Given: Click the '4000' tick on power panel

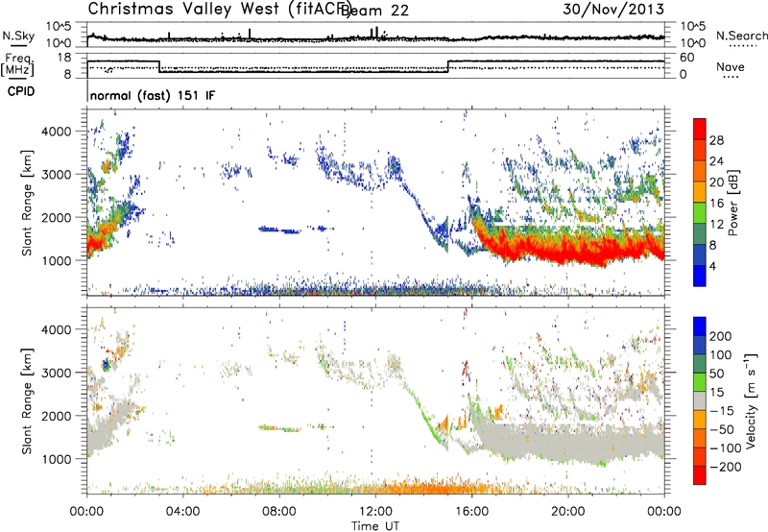Looking at the screenshot, I should coord(56,132).
